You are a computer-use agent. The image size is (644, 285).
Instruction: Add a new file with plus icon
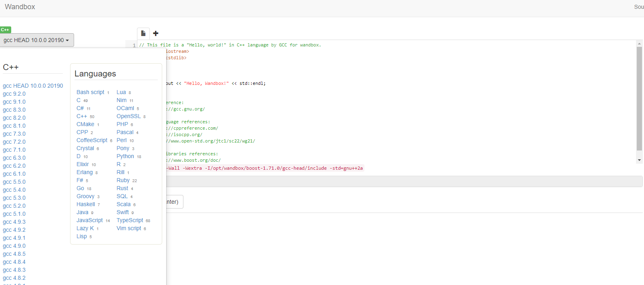[x=156, y=34]
